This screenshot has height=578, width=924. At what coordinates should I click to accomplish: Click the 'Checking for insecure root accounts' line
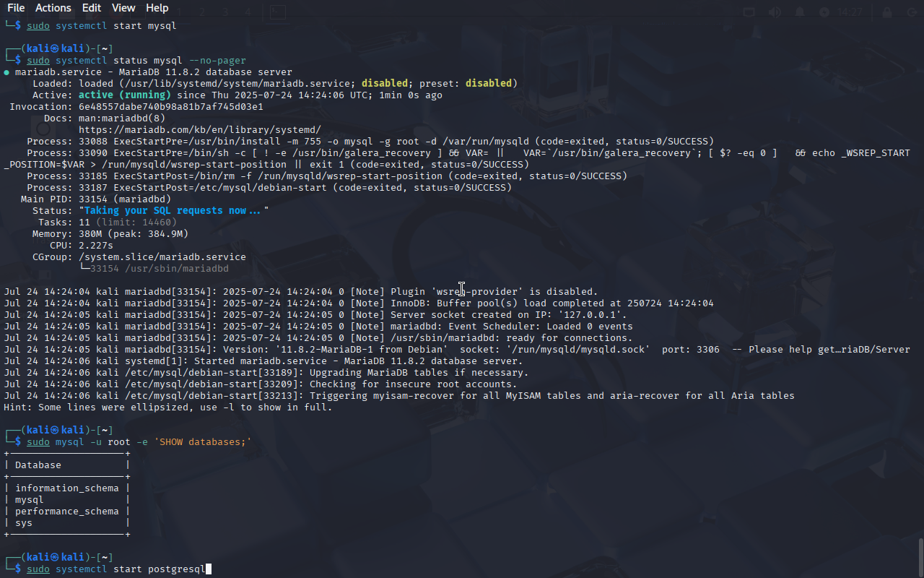pos(261,384)
